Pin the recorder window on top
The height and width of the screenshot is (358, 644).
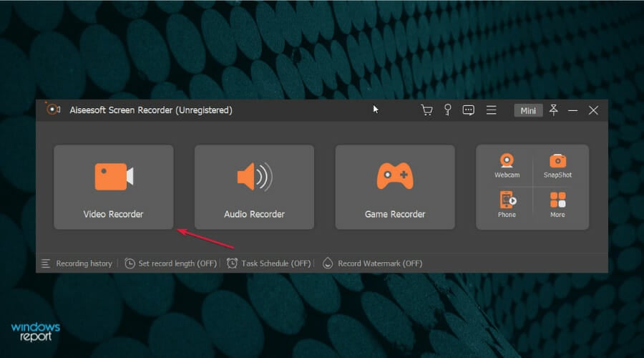[553, 110]
